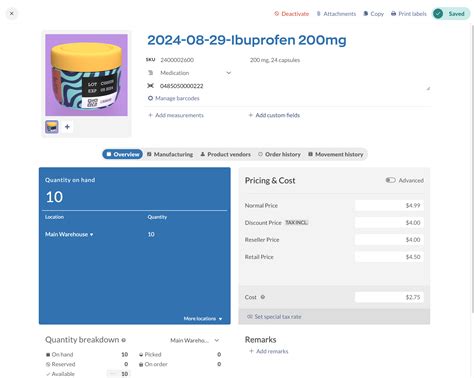Toggle the Advanced pricing switch

coord(390,180)
